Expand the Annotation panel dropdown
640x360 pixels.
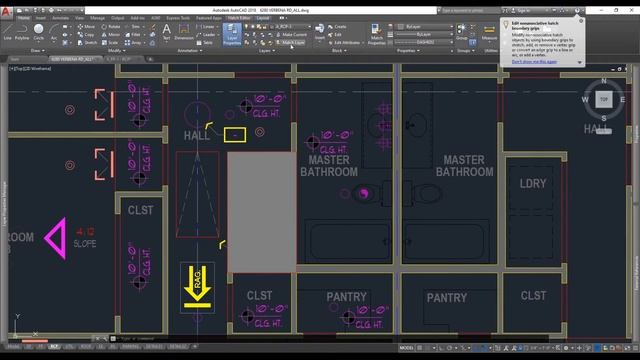189,51
